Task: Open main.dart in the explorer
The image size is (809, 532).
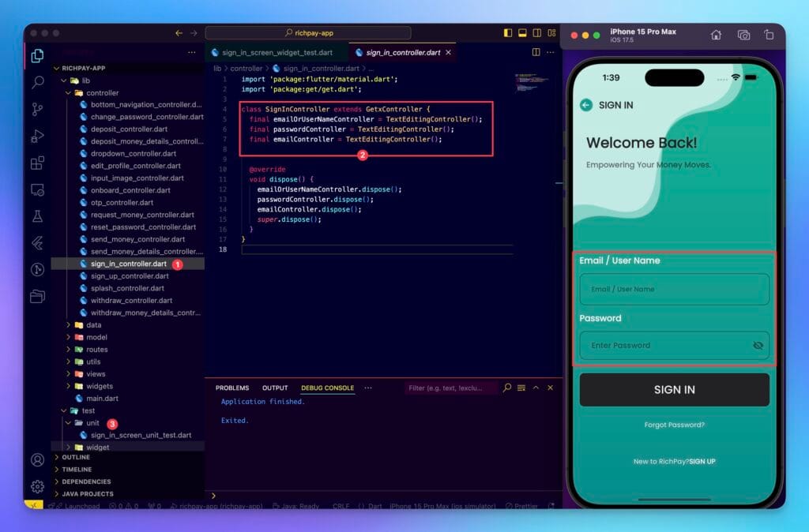Action: click(x=102, y=399)
